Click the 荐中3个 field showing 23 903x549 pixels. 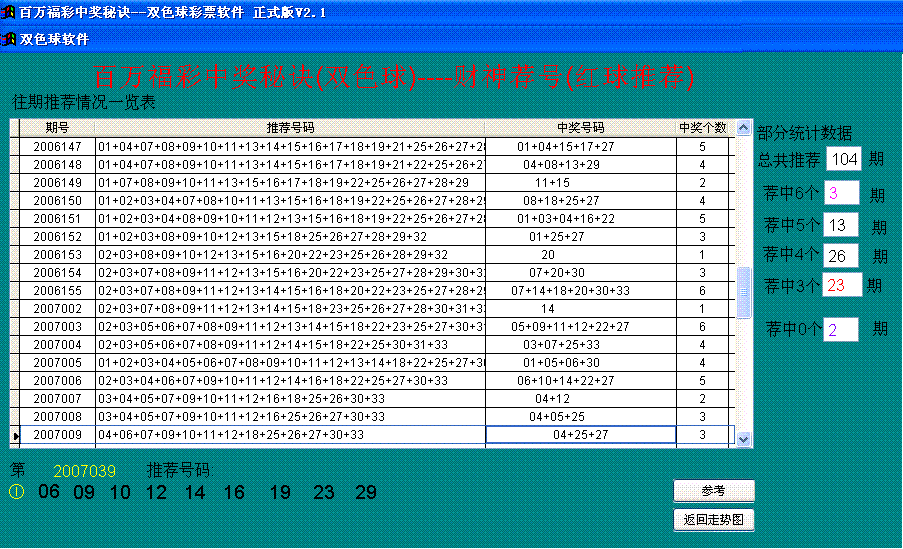tap(840, 285)
